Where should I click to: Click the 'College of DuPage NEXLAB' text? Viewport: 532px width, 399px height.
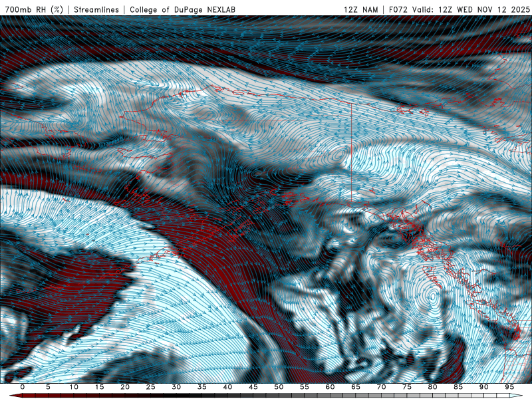coord(182,9)
